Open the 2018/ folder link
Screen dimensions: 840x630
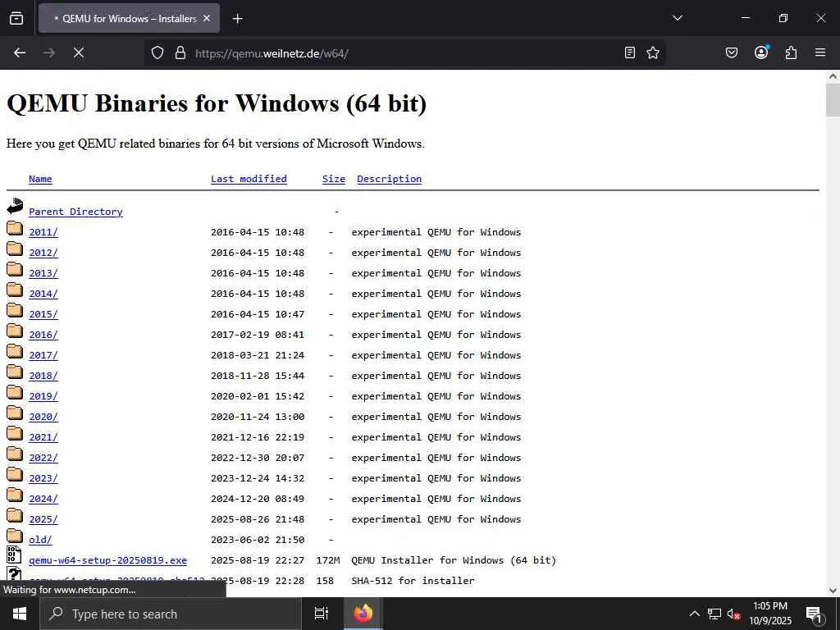pos(43,376)
